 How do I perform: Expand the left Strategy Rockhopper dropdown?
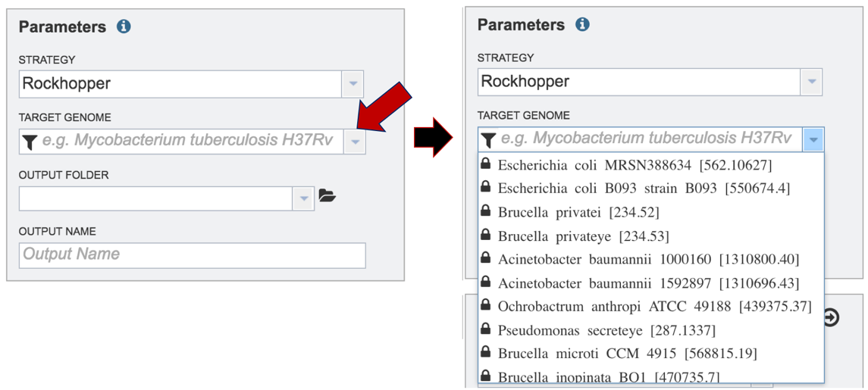[x=354, y=84]
